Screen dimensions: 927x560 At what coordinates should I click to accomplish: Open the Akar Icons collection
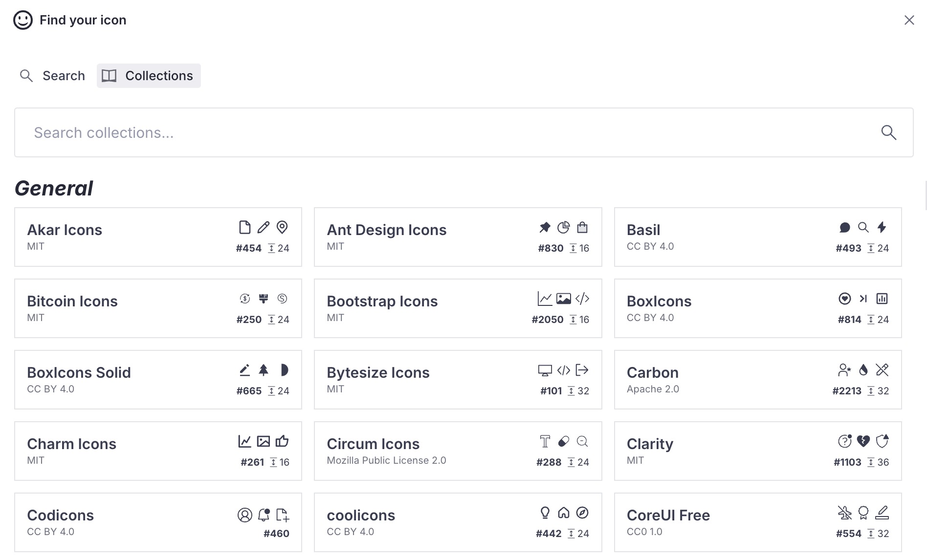[158, 237]
